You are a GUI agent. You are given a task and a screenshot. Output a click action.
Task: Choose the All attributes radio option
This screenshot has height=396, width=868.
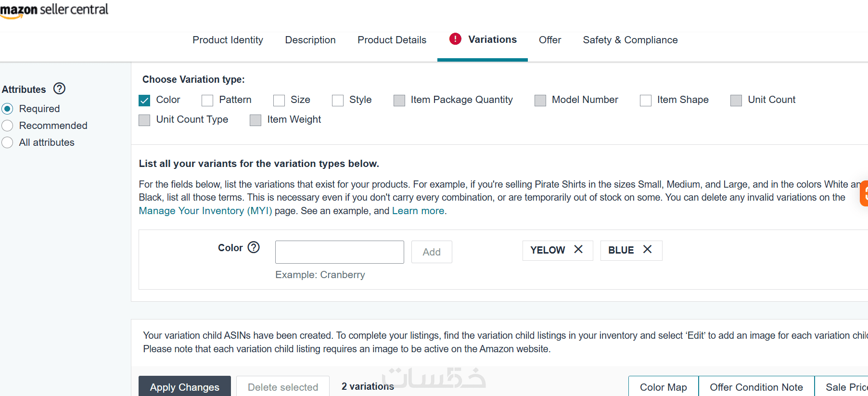coord(7,142)
